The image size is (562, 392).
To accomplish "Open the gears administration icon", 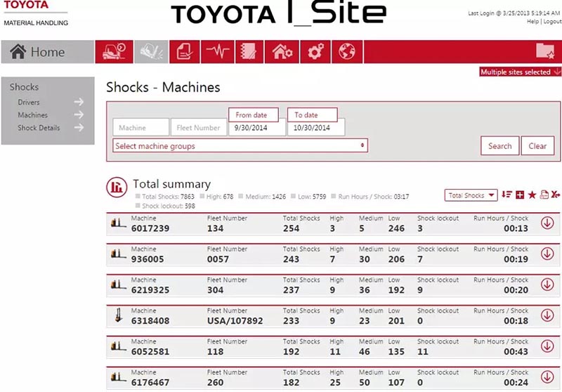I will (315, 52).
